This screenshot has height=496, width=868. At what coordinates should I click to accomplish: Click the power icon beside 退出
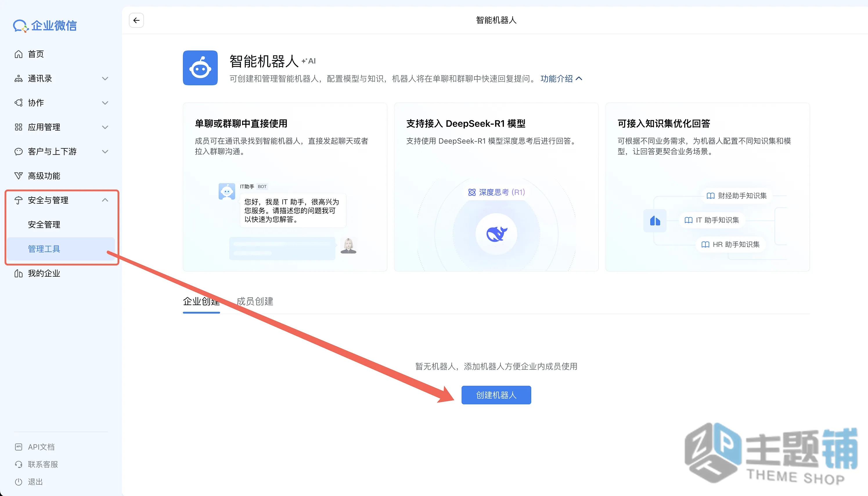point(18,482)
